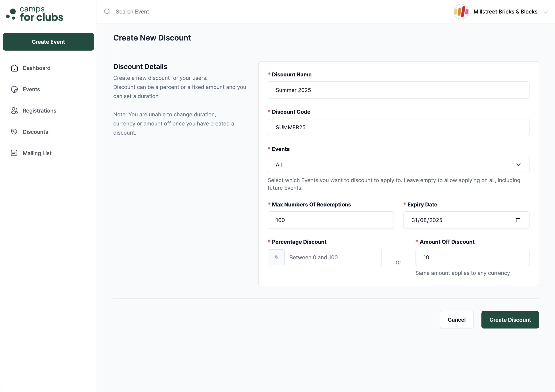Click the Events sidebar icon
The height and width of the screenshot is (392, 555).
(x=14, y=90)
